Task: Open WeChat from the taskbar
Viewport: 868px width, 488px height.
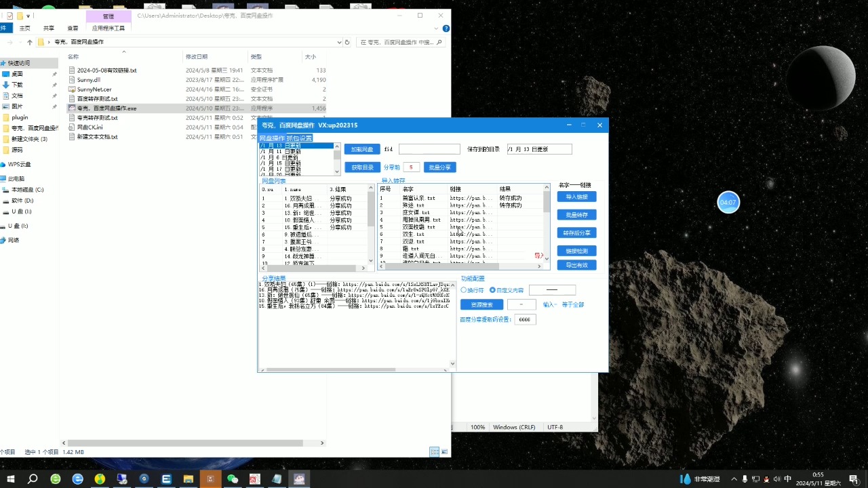Action: [233, 479]
